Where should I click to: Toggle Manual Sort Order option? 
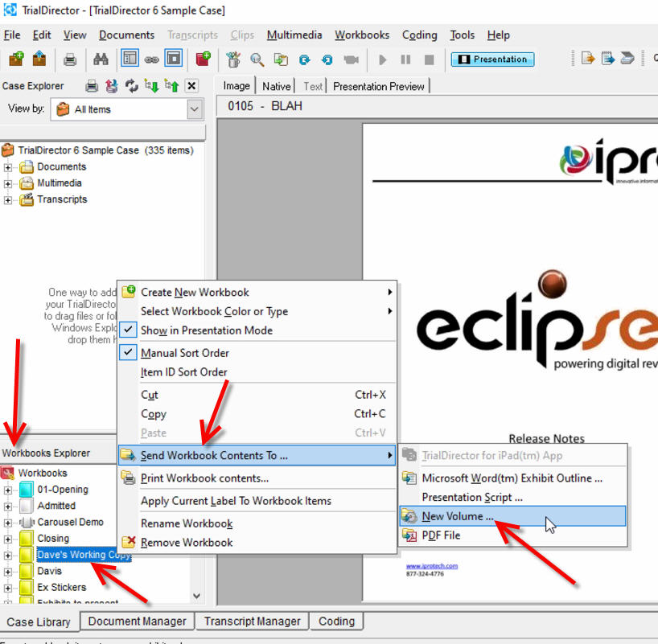(x=257, y=353)
